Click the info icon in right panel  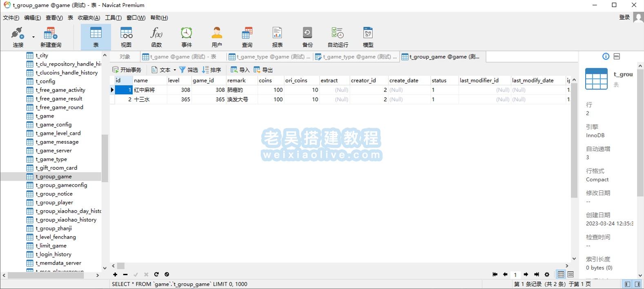pos(606,56)
